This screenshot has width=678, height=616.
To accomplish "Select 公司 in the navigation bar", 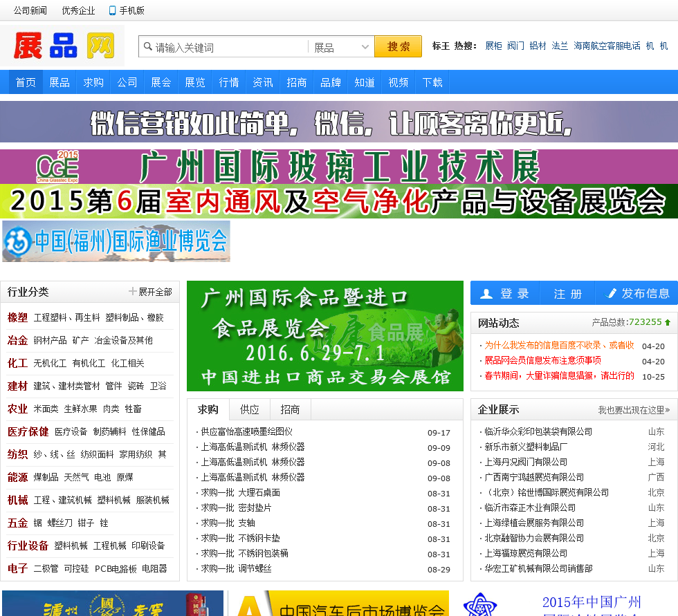I will coord(127,82).
